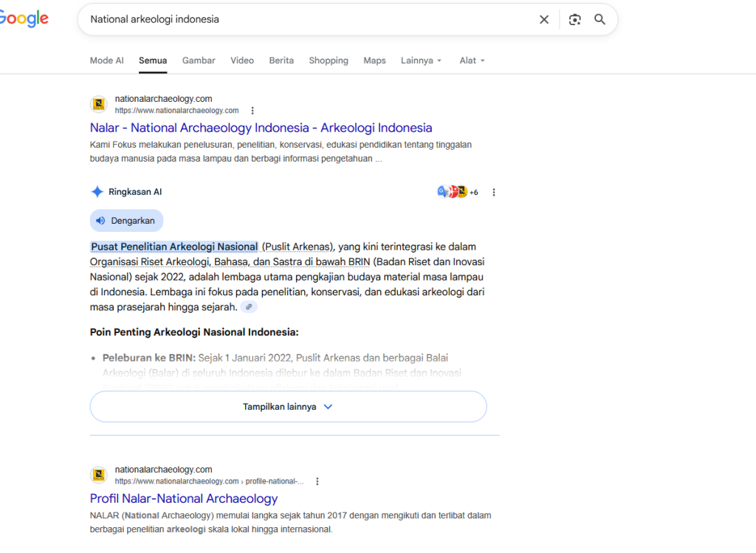756x553 pixels.
Task: Open the Lainnya dropdown menu
Action: click(421, 61)
